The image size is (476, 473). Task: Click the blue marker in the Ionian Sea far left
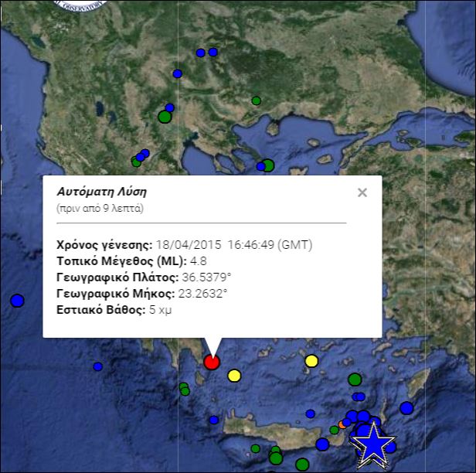coord(17,301)
